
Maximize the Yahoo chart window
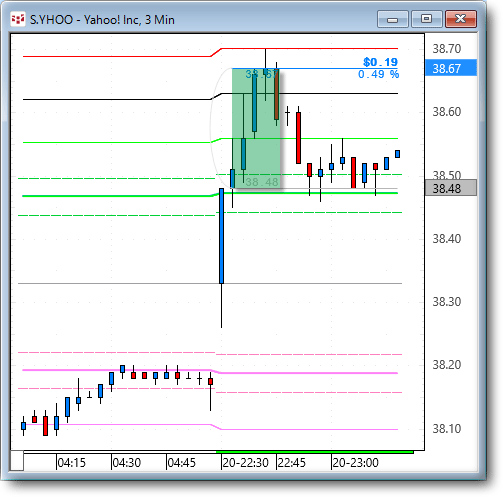[x=427, y=19]
